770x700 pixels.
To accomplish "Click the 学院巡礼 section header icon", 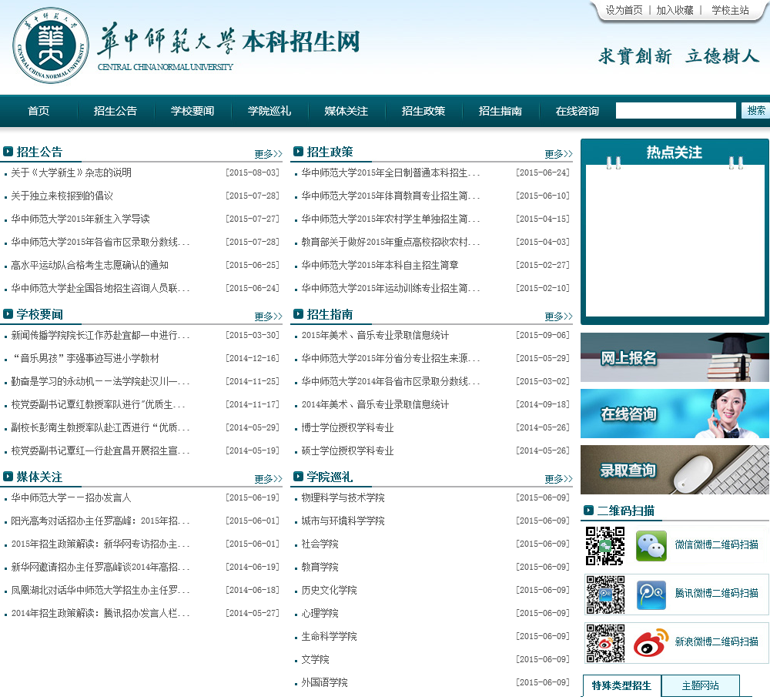I will [298, 477].
